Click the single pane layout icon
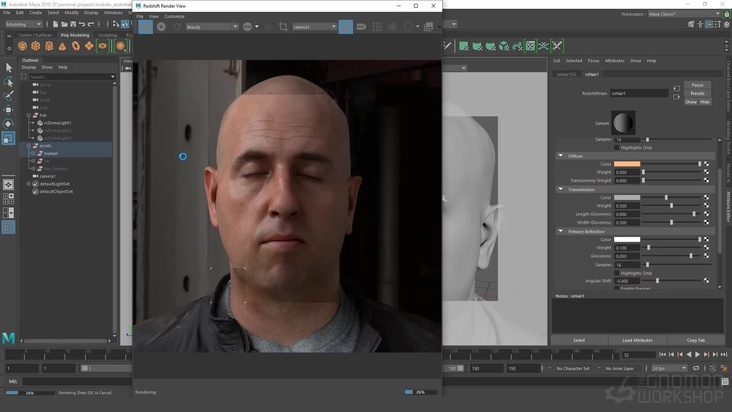Screen dimensions: 732x412 [8, 184]
